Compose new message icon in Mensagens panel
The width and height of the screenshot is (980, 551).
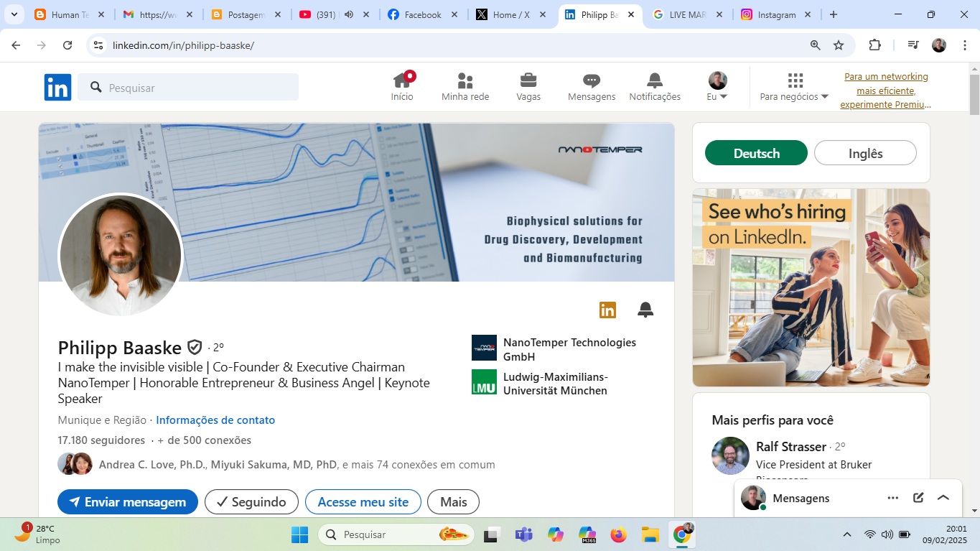pos(918,498)
